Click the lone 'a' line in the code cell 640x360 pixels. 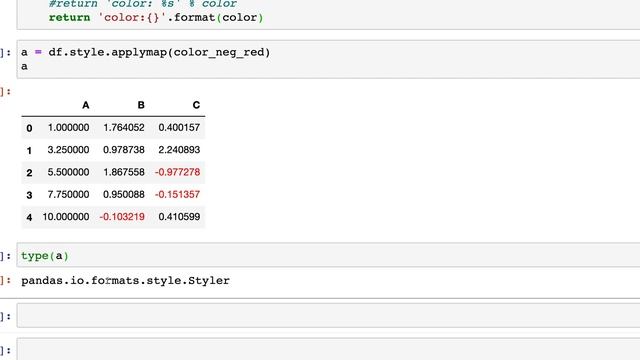tap(24, 66)
